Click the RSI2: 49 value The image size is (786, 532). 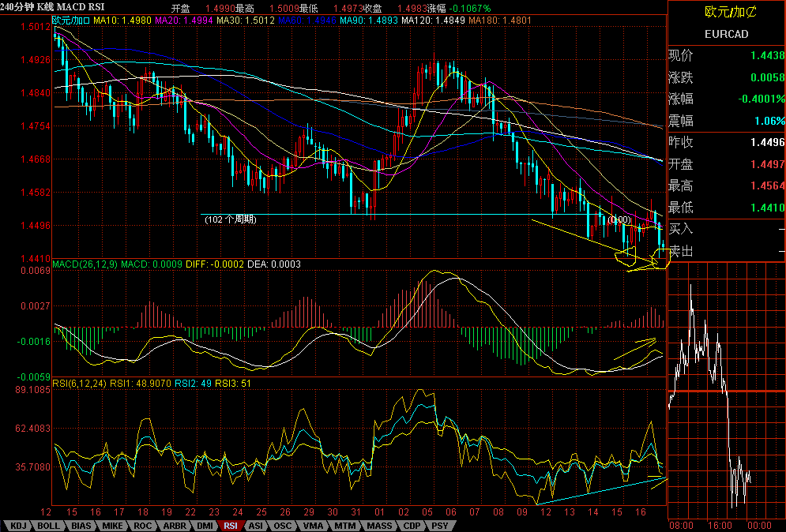pyautogui.click(x=193, y=384)
